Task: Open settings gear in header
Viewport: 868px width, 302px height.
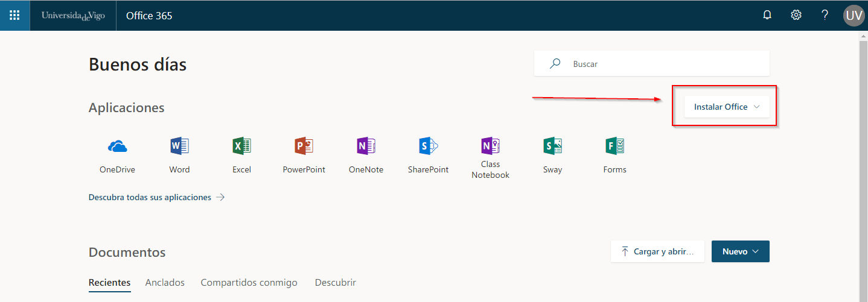Action: 796,15
